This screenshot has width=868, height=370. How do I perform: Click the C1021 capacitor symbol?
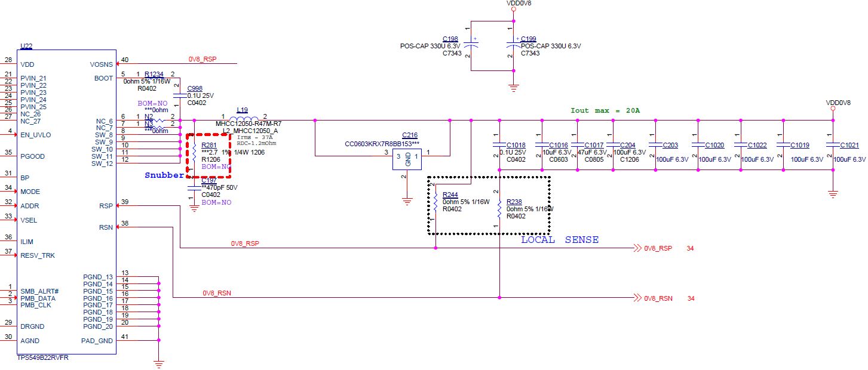click(833, 144)
